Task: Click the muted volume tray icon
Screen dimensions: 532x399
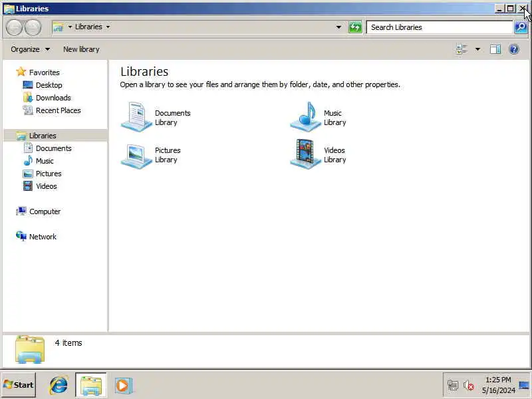Action: 469,386
